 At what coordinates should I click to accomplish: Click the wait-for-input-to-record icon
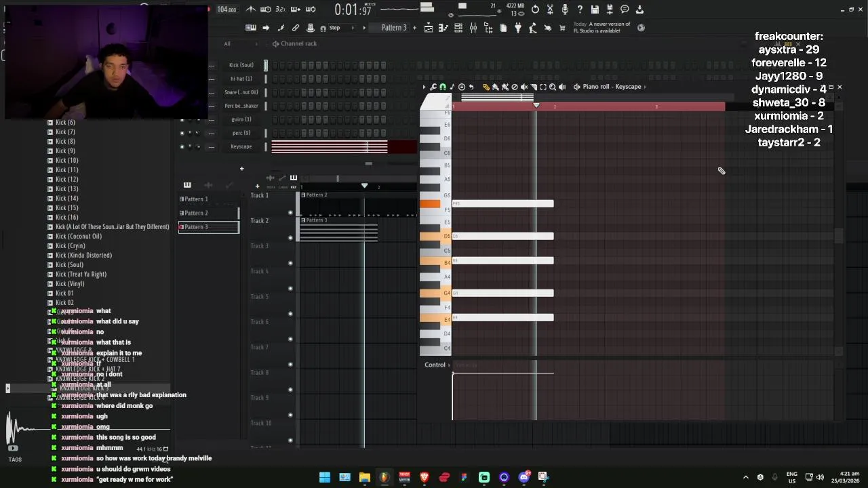266,9
